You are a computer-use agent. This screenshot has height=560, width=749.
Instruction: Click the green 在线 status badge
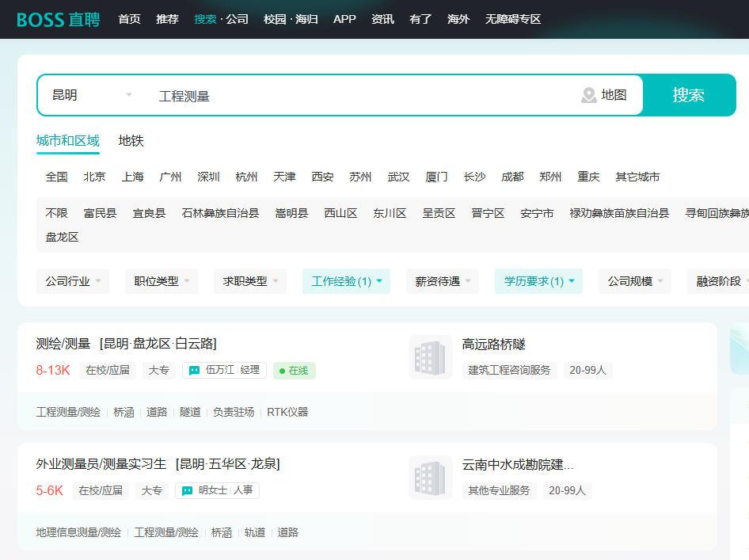(x=294, y=371)
